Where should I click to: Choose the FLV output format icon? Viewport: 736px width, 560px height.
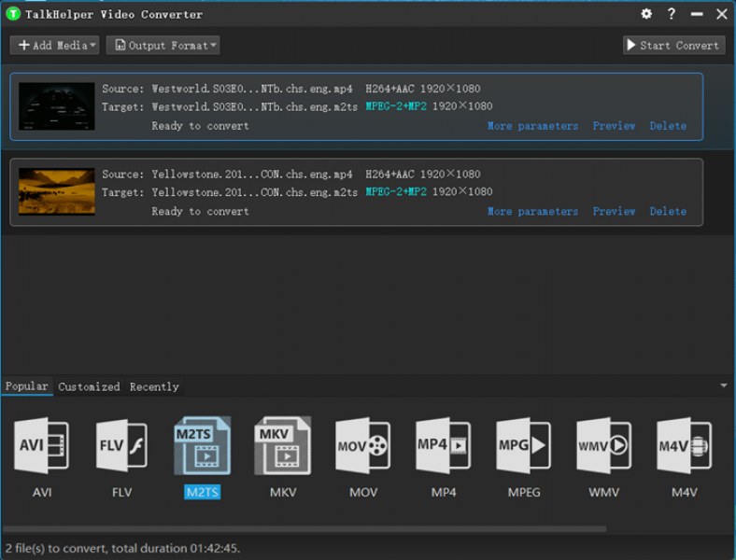(122, 447)
